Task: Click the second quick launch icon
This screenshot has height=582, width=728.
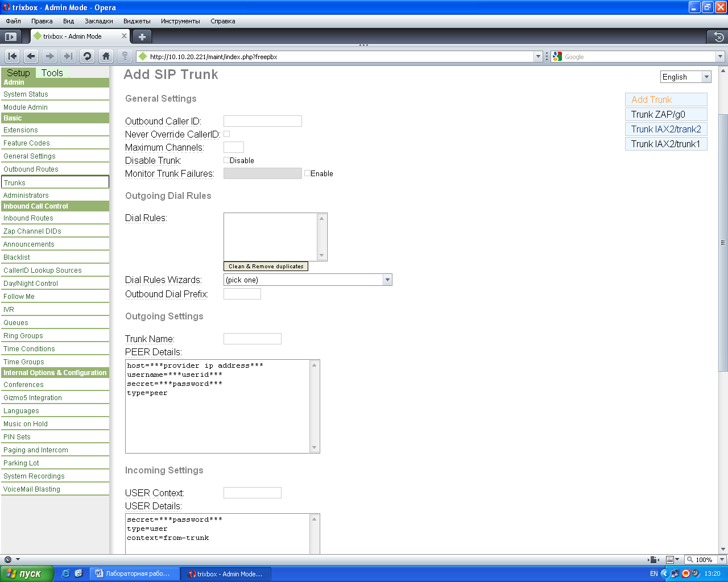Action: pyautogui.click(x=78, y=573)
